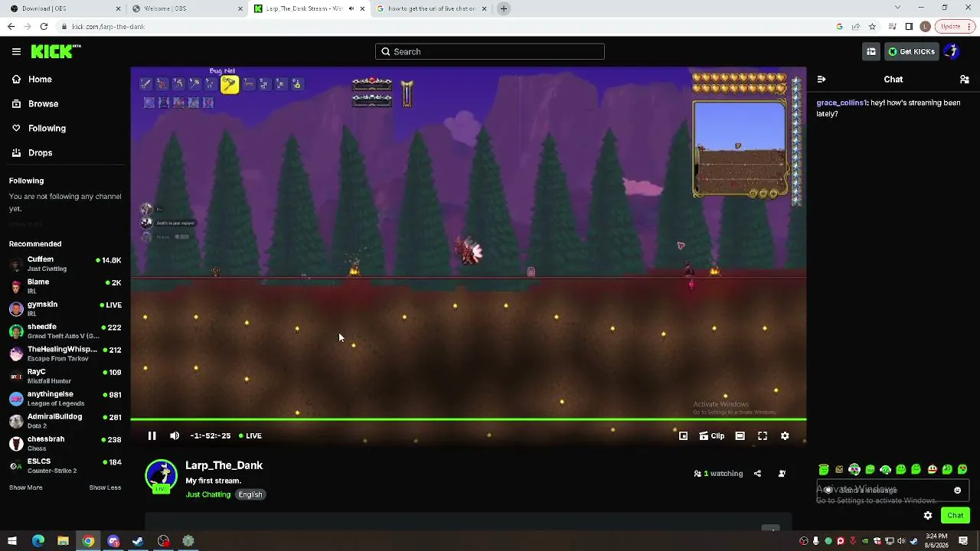980x551 pixels.
Task: Send message with the green Chat button
Action: (955, 516)
